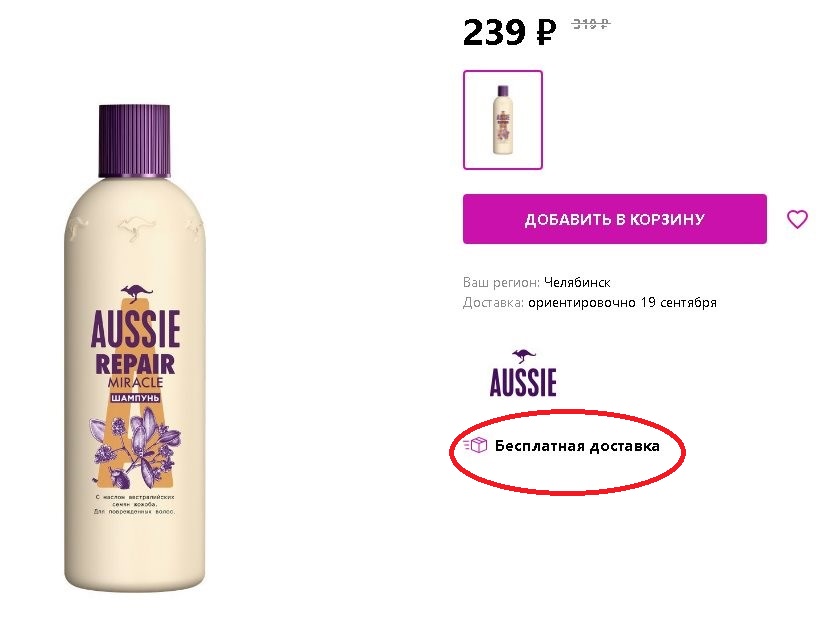Click the kangaroo above the brand logo
823x634 pixels.
(523, 356)
